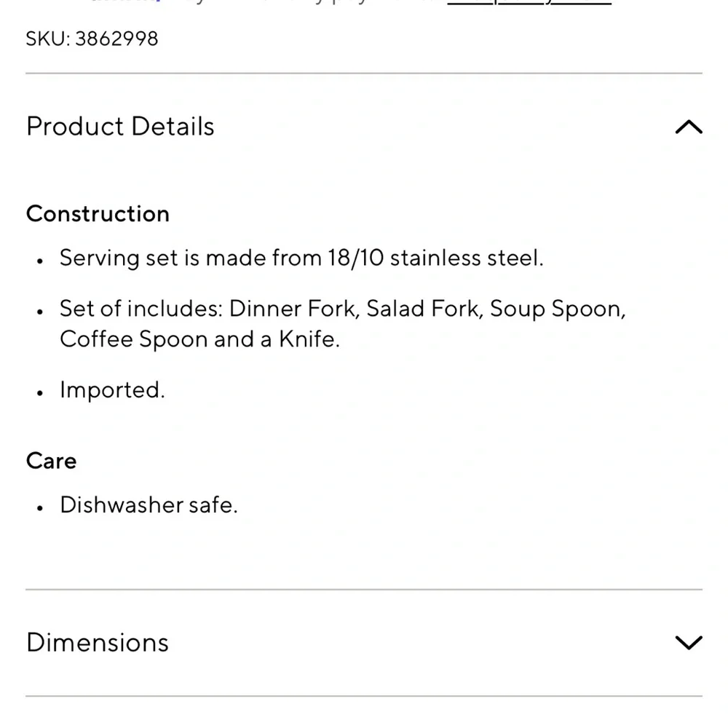This screenshot has width=728, height=728.
Task: Tap the underlined link above the SKU
Action: pyautogui.click(x=529, y=2)
